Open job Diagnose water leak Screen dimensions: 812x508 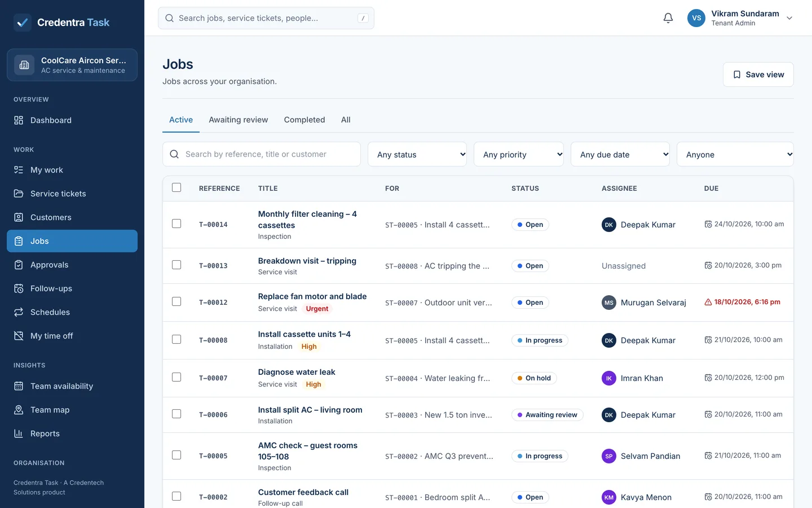(297, 372)
